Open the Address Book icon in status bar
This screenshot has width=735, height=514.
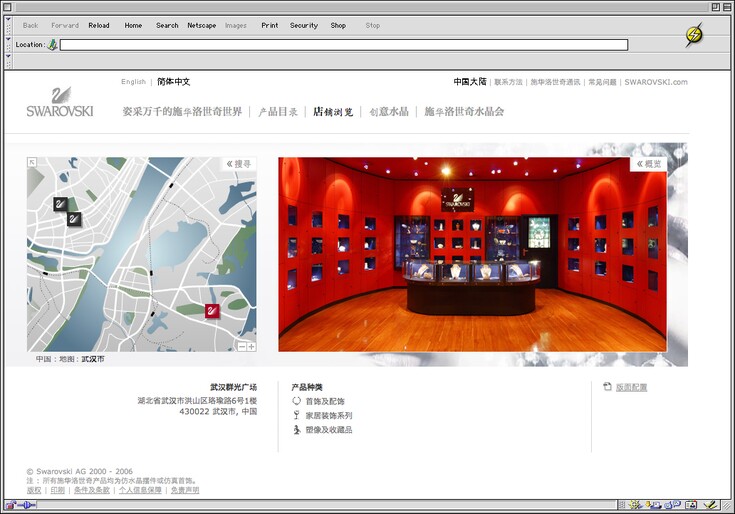pyautogui.click(x=691, y=505)
